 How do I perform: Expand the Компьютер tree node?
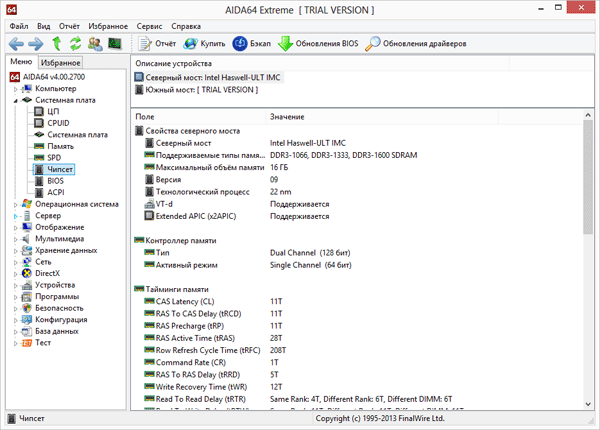pyautogui.click(x=16, y=89)
